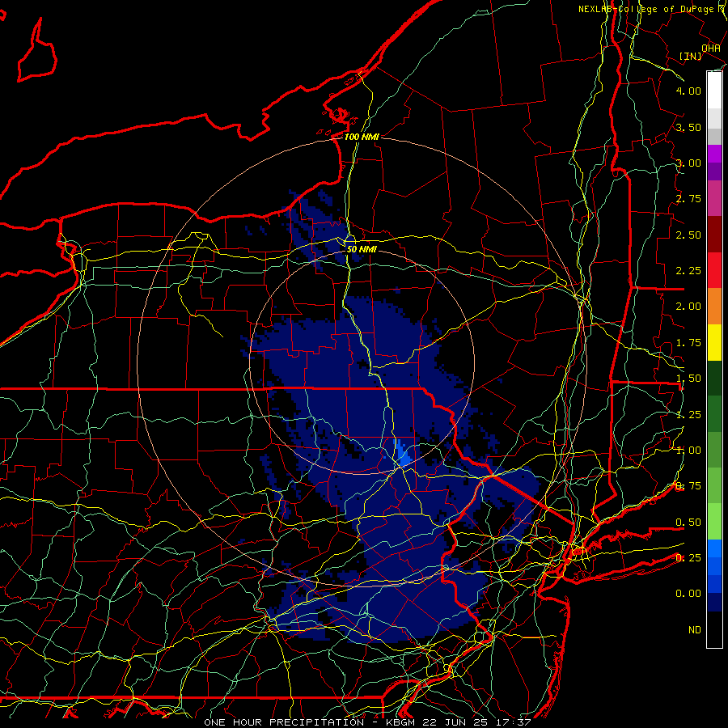
Task: Click the "ND" no-data legend label
Action: (695, 629)
